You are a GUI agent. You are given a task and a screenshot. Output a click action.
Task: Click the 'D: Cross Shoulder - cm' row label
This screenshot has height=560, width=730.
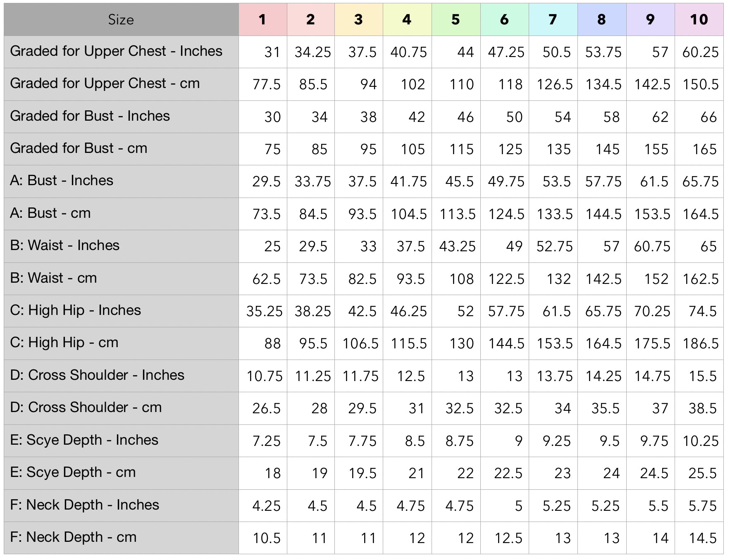click(x=86, y=407)
